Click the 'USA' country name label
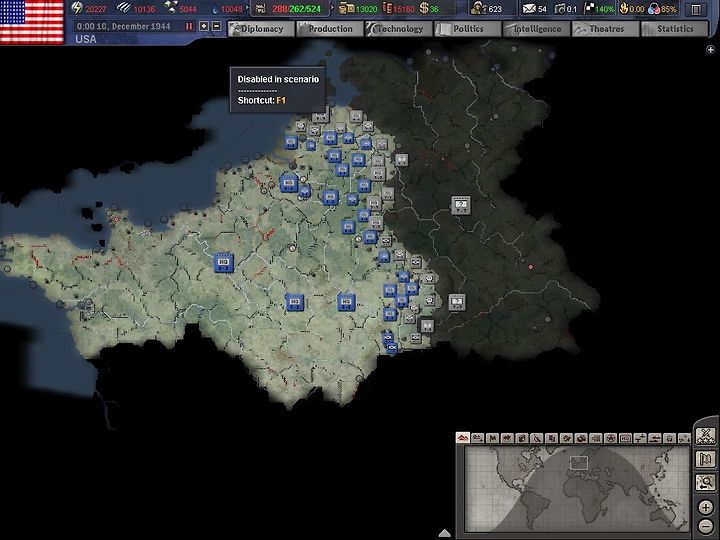This screenshot has width=720, height=540. pyautogui.click(x=86, y=39)
